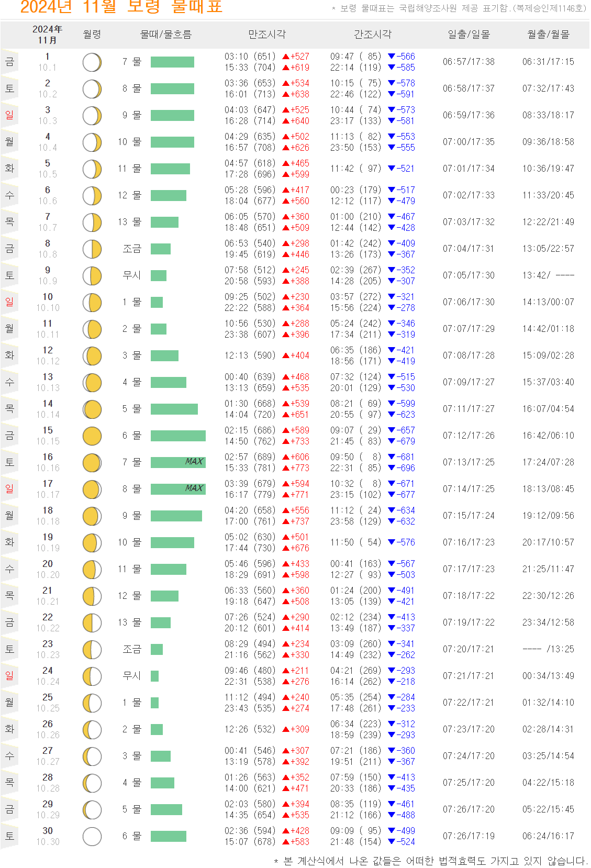Screen dimensions: 591x868
Task: Click the 만조시각 column header
Action: tap(267, 35)
